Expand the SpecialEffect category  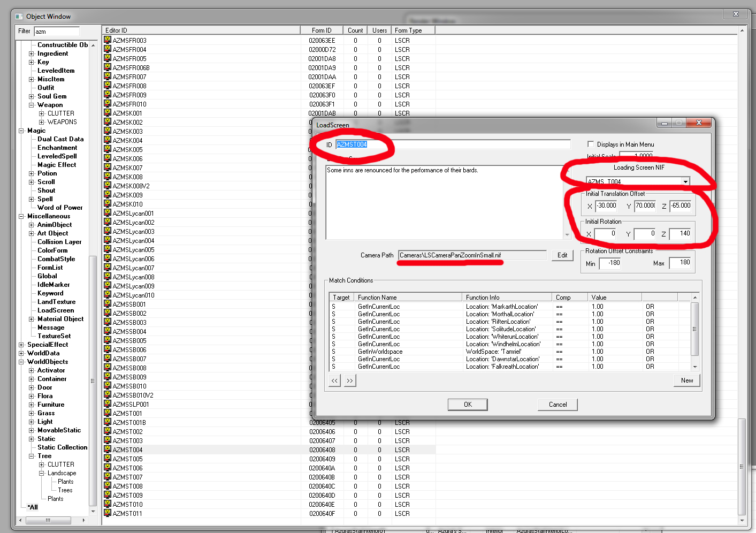click(x=21, y=345)
